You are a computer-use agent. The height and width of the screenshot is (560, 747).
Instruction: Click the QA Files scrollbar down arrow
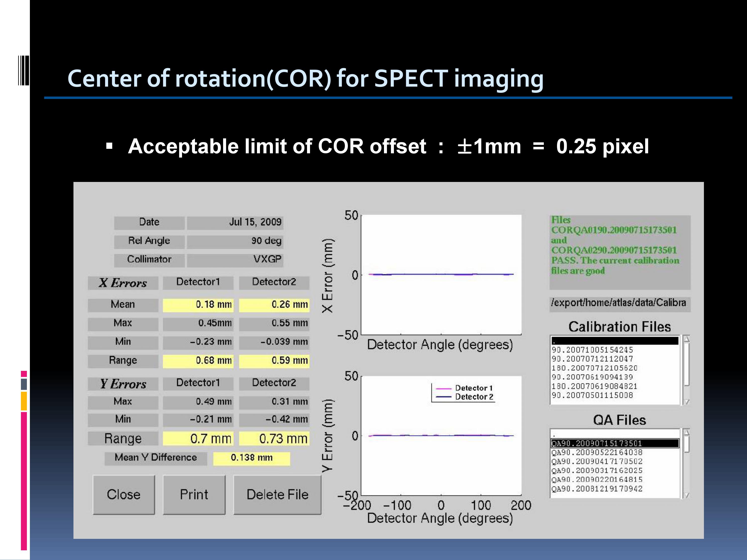point(686,495)
